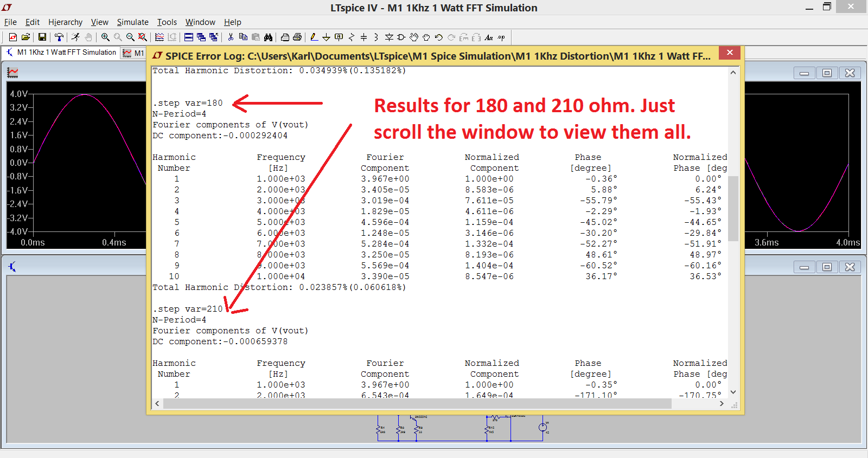Click the zoom-to-fit crossed magnifier icon

(143, 37)
